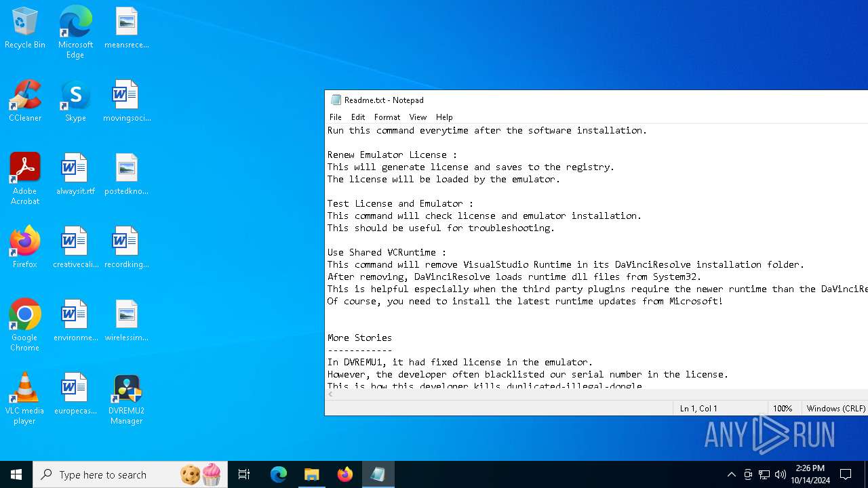Click the 'Ln 1, Col 1' status entry
868x488 pixels.
click(x=698, y=409)
